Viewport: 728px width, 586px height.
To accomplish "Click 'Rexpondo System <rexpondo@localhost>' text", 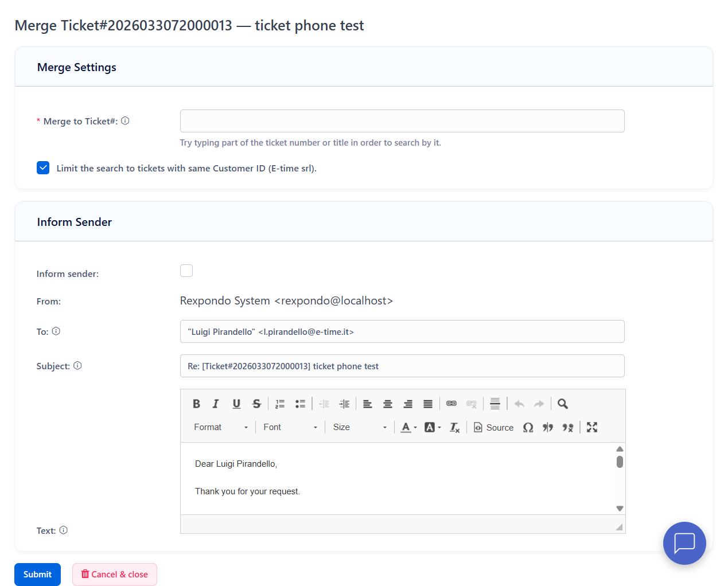I will tap(286, 300).
